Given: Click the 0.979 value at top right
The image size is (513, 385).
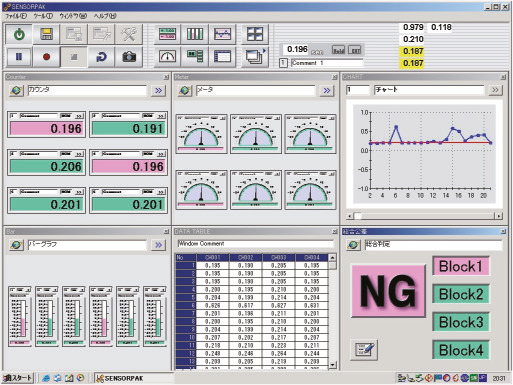Looking at the screenshot, I should 413,27.
